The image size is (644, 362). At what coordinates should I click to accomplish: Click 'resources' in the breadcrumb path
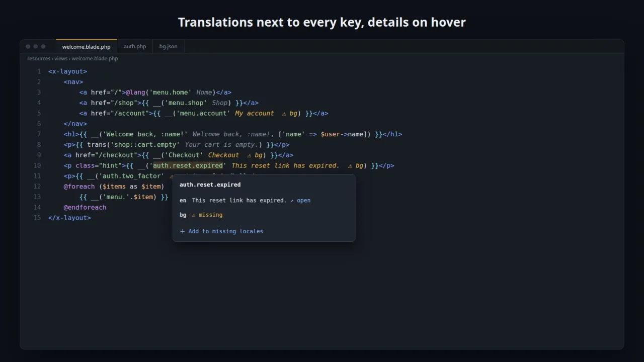[39, 58]
